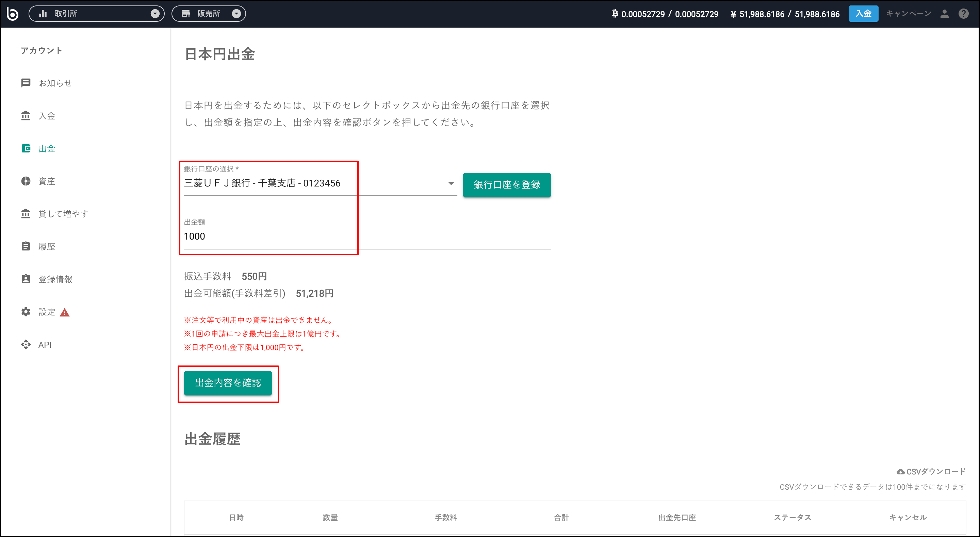This screenshot has height=537, width=980.
Task: Click the 数量 column header
Action: tap(330, 518)
